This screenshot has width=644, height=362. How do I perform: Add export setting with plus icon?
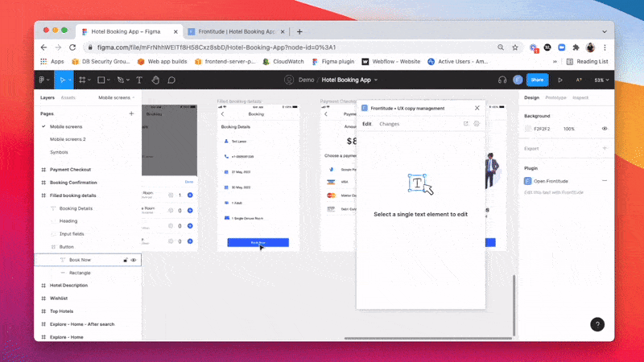coord(605,148)
